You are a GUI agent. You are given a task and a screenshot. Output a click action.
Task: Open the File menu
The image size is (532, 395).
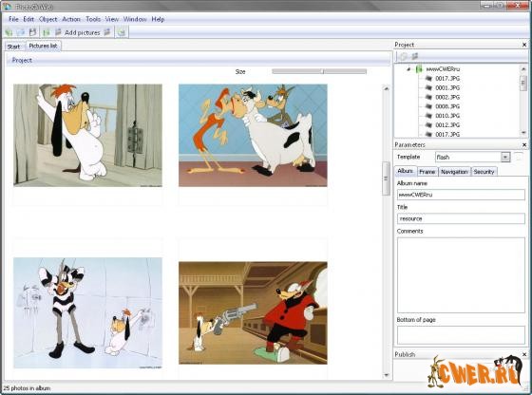pos(13,19)
